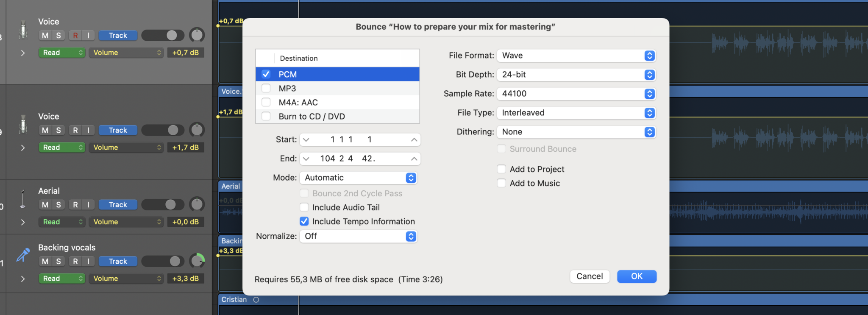Click the Backing vocals microphone track icon
This screenshot has height=315, width=868.
23,255
